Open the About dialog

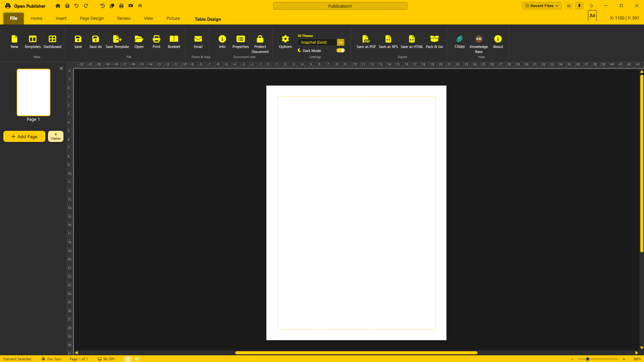pos(498,42)
